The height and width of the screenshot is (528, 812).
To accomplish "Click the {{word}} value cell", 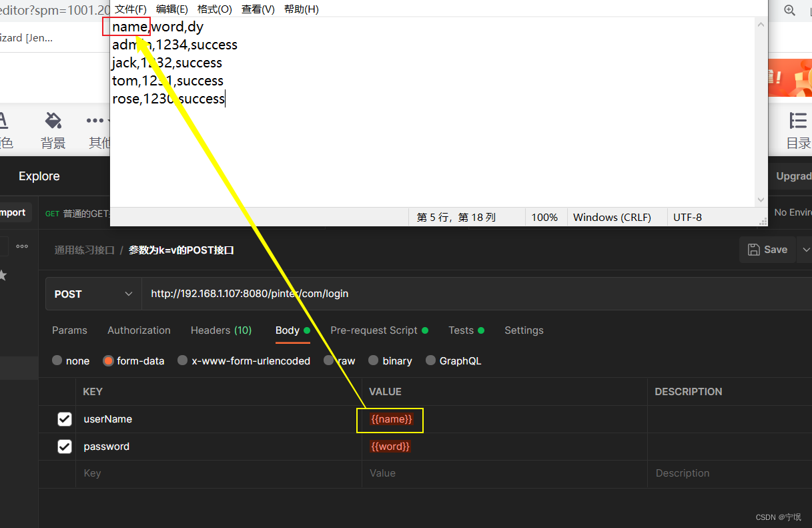I will click(504, 447).
